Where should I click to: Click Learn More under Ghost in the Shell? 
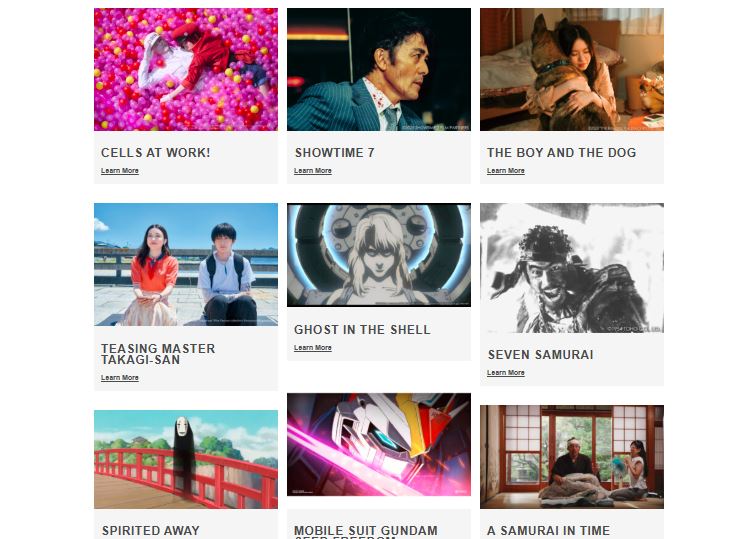pyautogui.click(x=313, y=348)
